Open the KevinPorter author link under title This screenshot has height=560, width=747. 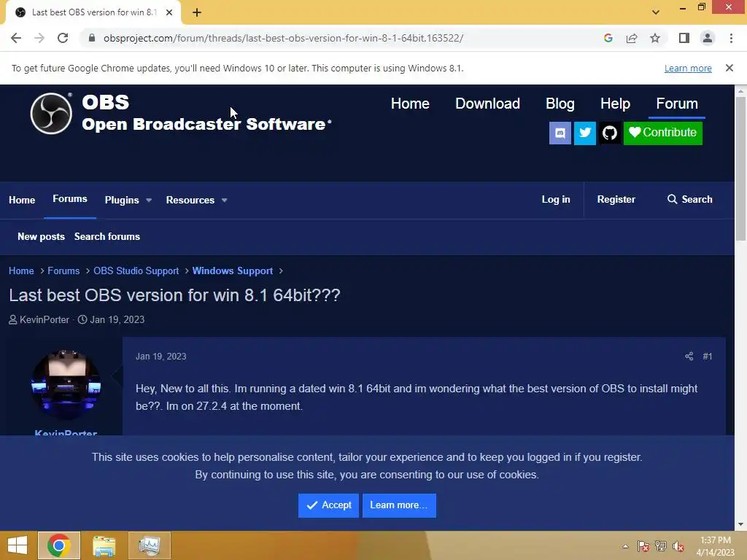pyautogui.click(x=44, y=319)
